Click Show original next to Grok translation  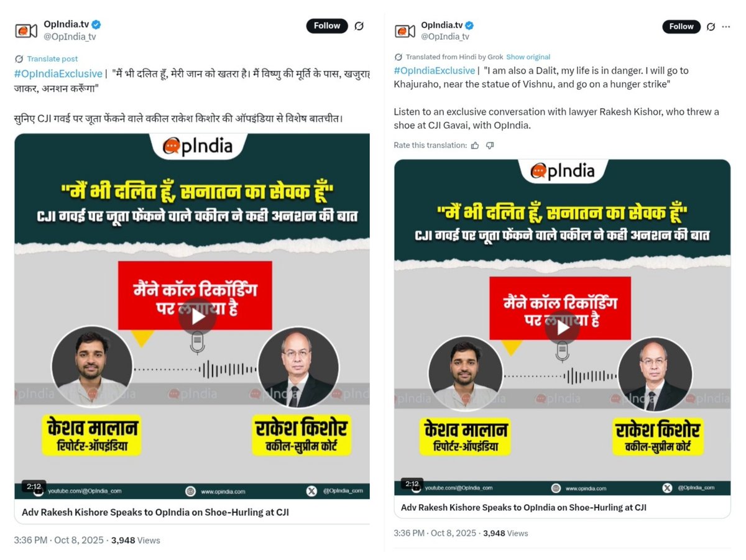point(528,57)
